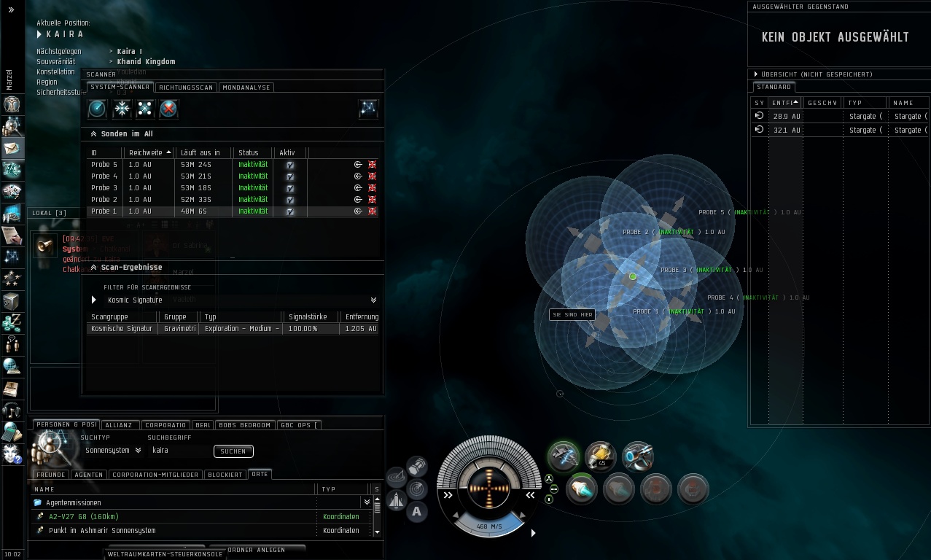Viewport: 931px width, 560px height.
Task: Click the Suchen search button
Action: coord(233,451)
